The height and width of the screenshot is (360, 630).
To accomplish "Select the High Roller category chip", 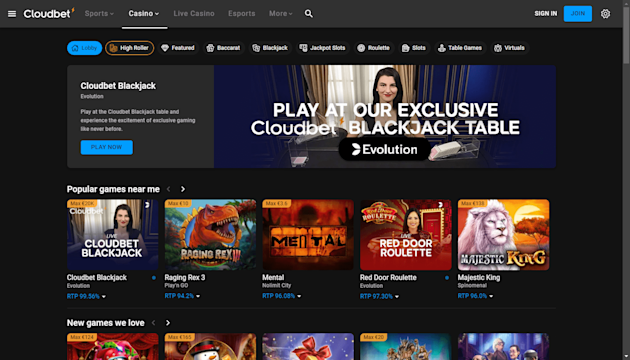I will pyautogui.click(x=129, y=48).
